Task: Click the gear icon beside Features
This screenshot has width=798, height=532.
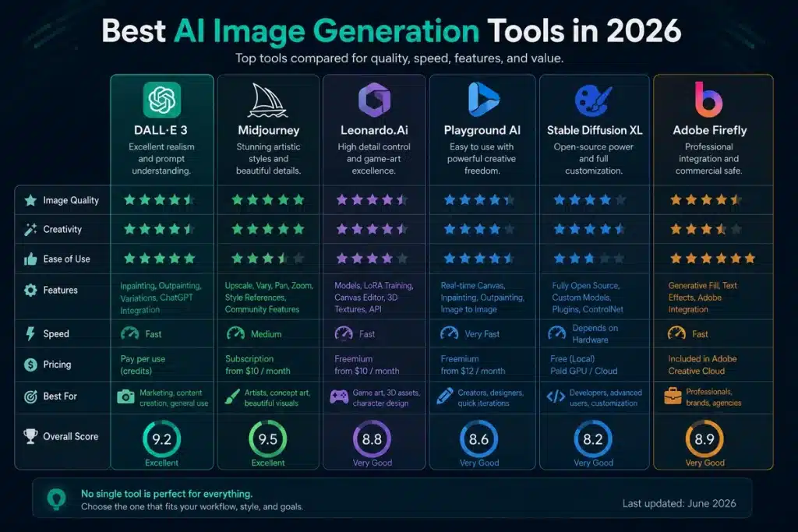Action: tap(30, 290)
